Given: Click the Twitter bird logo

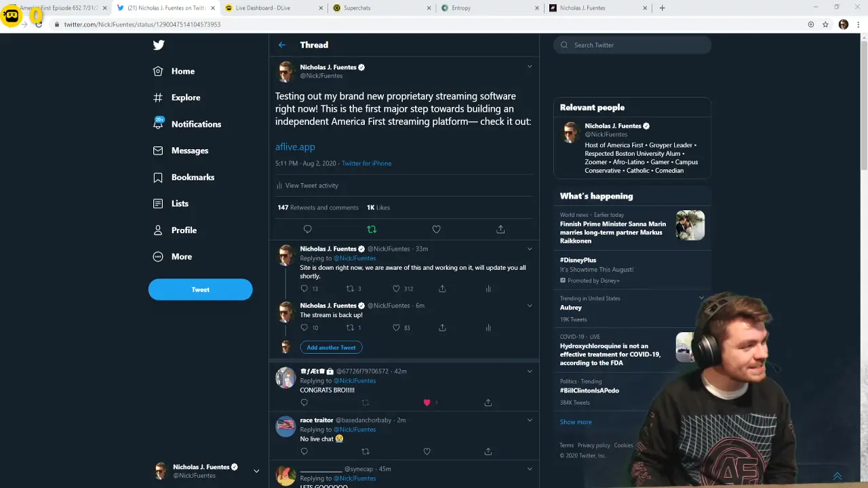Looking at the screenshot, I should pos(158,45).
